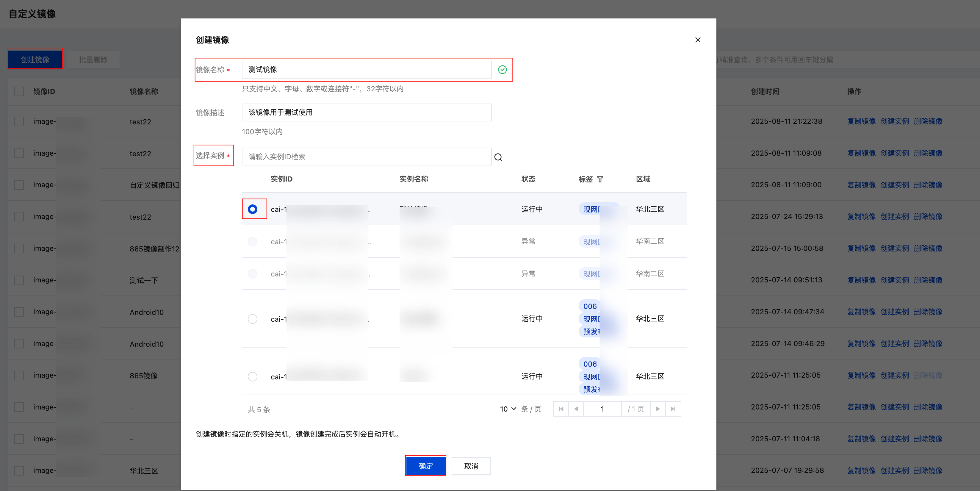980x491 pixels.
Task: Tick the select-all checkbox in image list header
Action: [19, 91]
